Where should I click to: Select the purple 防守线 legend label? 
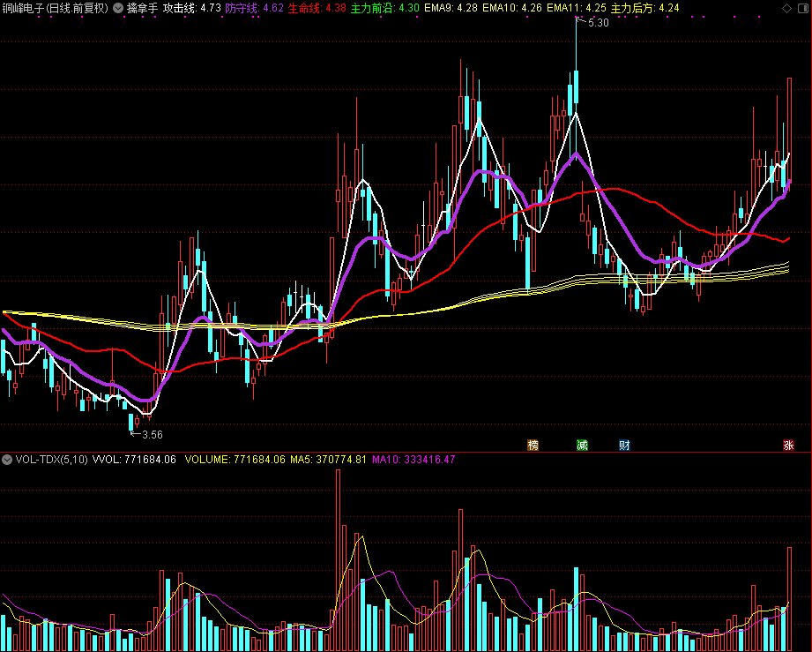[254, 8]
